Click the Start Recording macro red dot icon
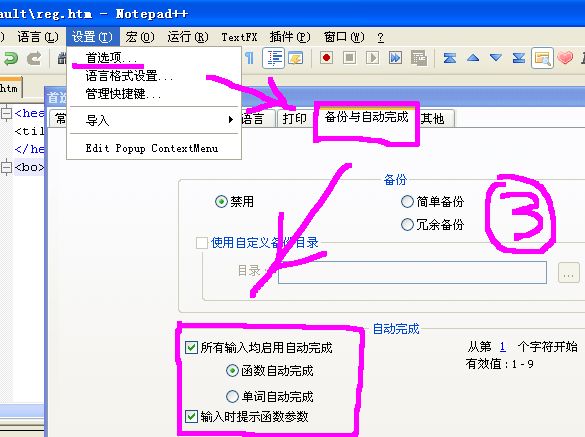This screenshot has height=437, width=585. tap(326, 58)
